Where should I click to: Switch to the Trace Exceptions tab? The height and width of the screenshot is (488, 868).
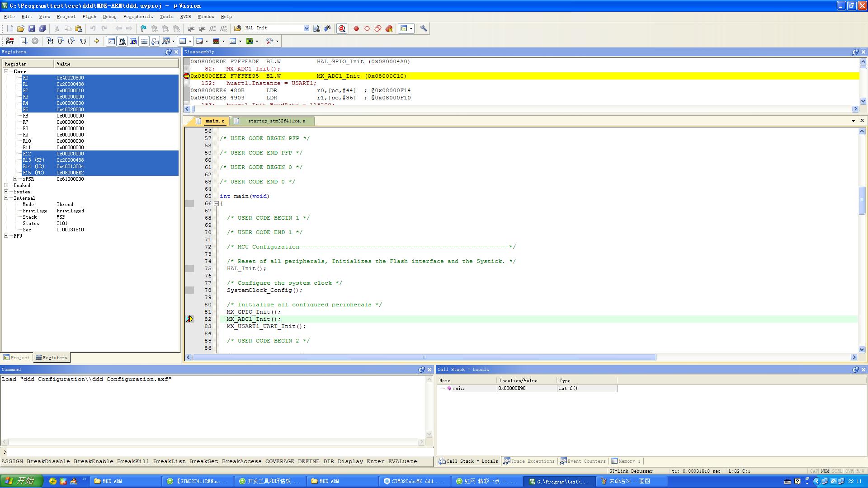[529, 461]
